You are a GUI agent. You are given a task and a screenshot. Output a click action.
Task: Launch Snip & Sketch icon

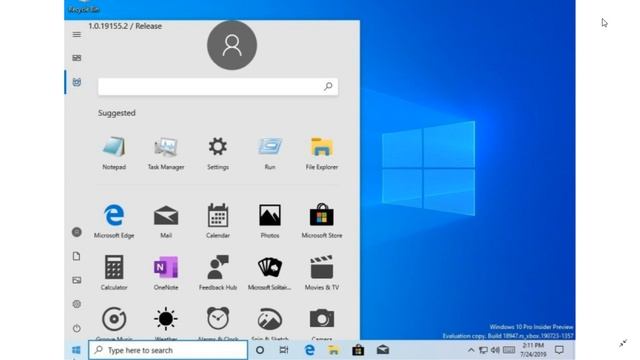(270, 319)
